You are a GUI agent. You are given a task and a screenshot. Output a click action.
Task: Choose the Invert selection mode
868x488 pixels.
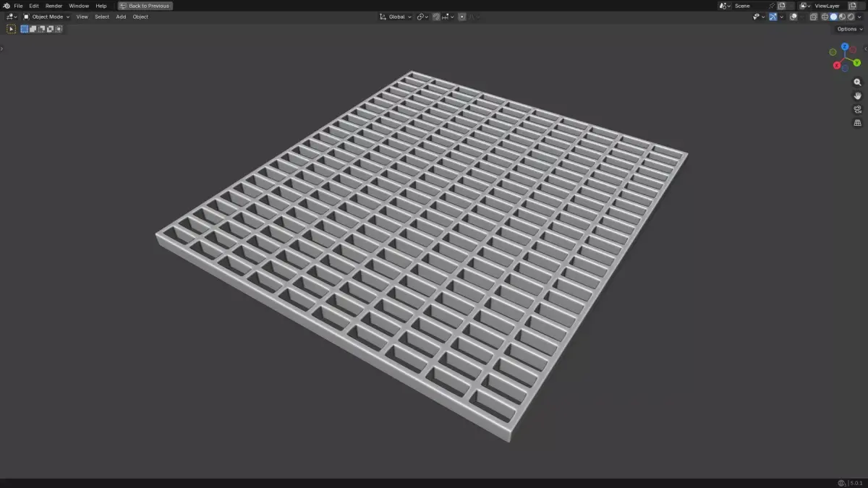(50, 29)
